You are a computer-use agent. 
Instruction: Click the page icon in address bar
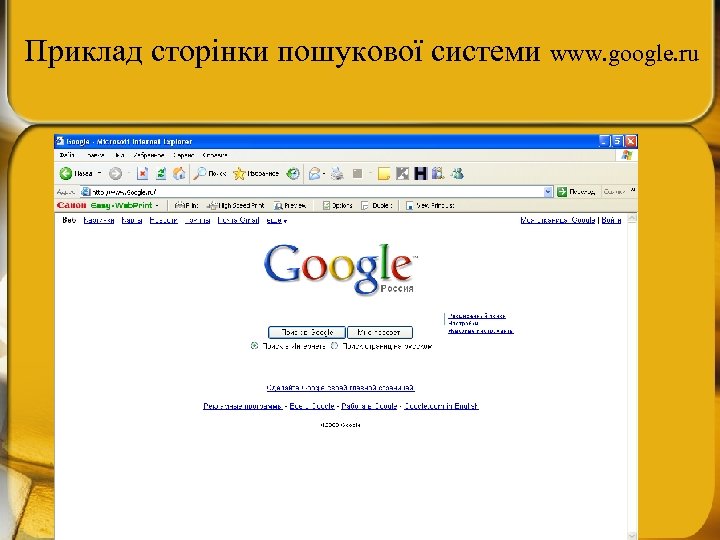pos(85,192)
